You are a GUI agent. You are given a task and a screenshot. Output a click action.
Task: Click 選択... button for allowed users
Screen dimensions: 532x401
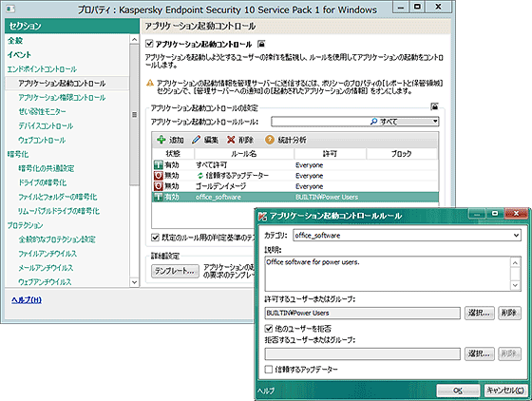[480, 313]
